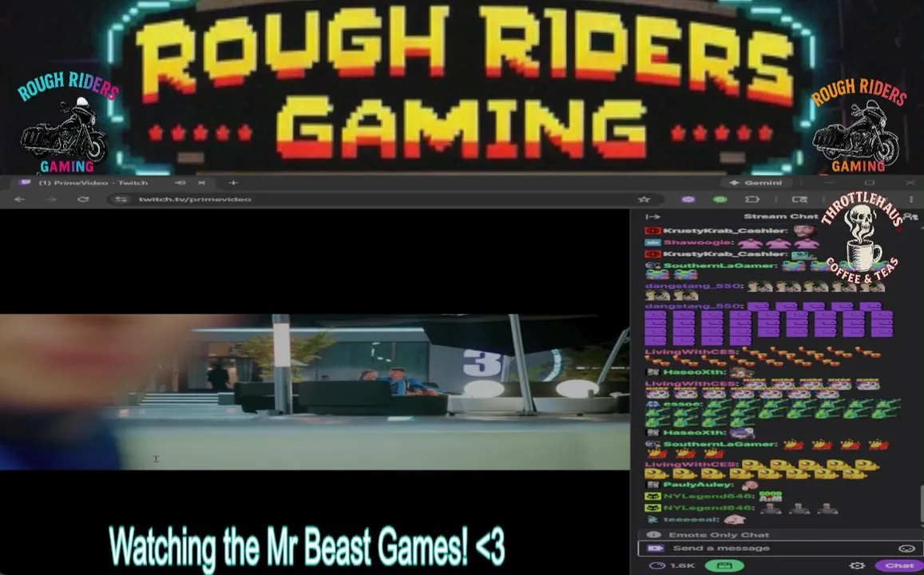This screenshot has height=575, width=924.
Task: Click the chat scrollbar thumb
Action: 922,504
